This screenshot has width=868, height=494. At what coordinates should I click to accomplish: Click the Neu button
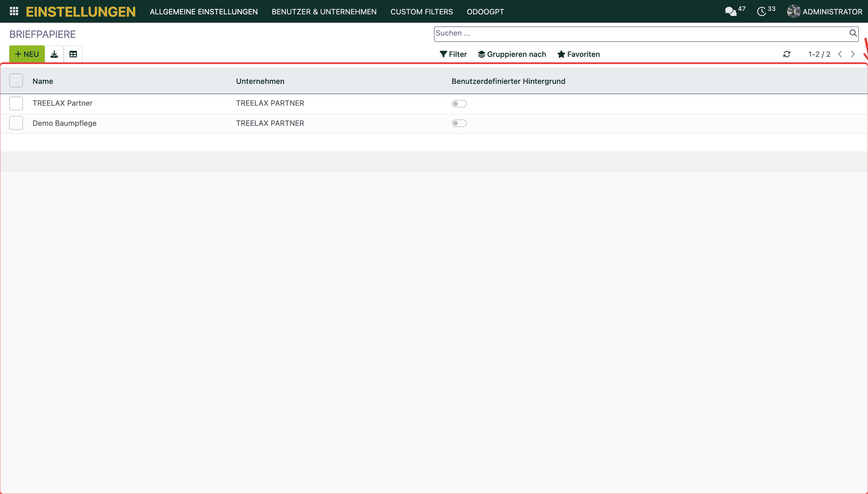pyautogui.click(x=27, y=54)
